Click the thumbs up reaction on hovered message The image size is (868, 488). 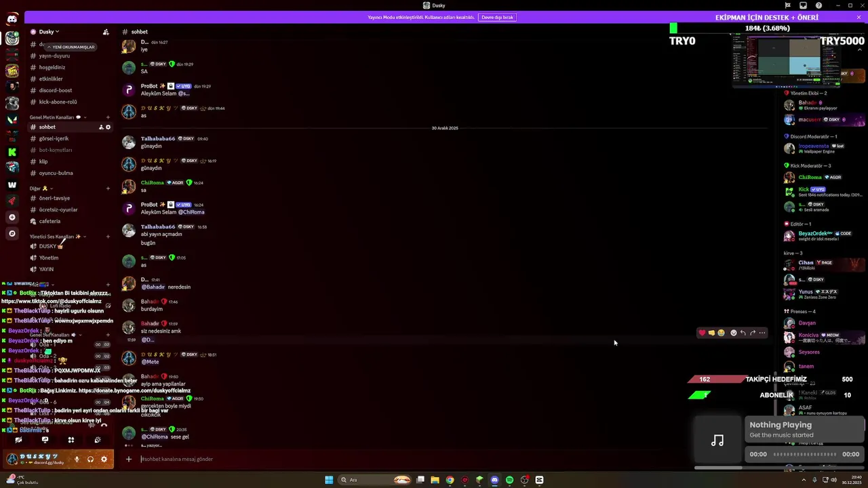click(x=711, y=333)
